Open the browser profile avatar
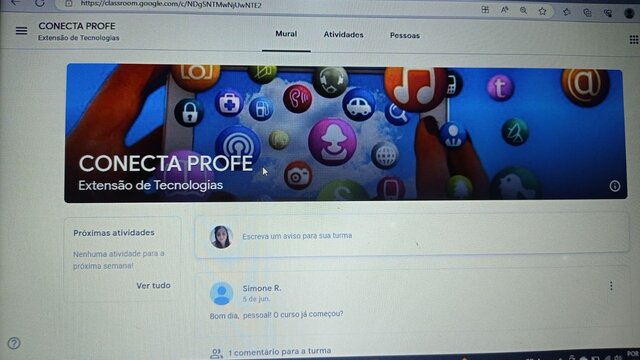The height and width of the screenshot is (360, 640). click(629, 13)
